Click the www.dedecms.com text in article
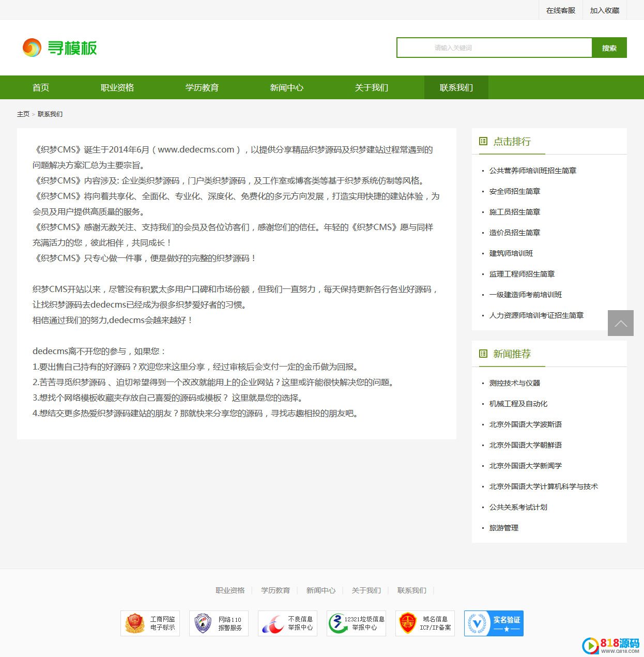Viewport: 644px width, 657px height. [196, 149]
